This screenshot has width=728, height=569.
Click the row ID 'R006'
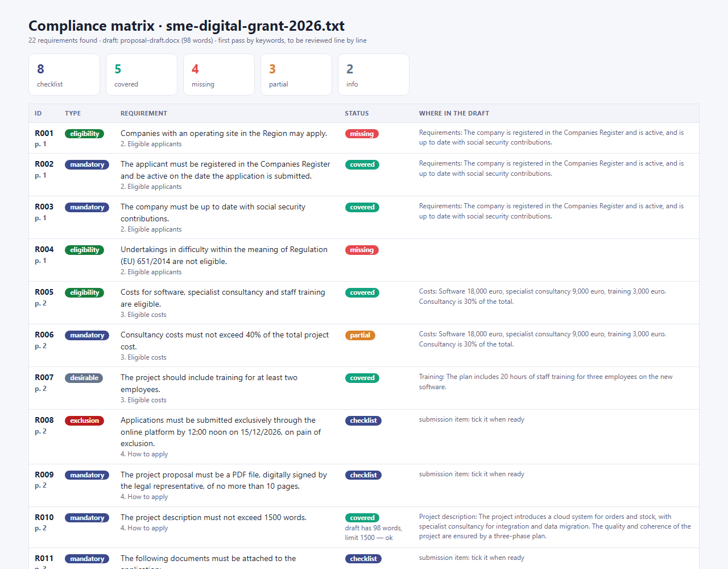44,335
